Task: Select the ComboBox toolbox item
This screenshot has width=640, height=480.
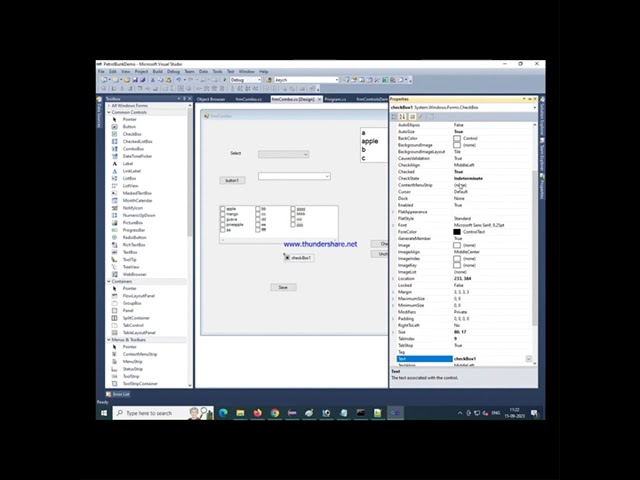Action: [133, 149]
